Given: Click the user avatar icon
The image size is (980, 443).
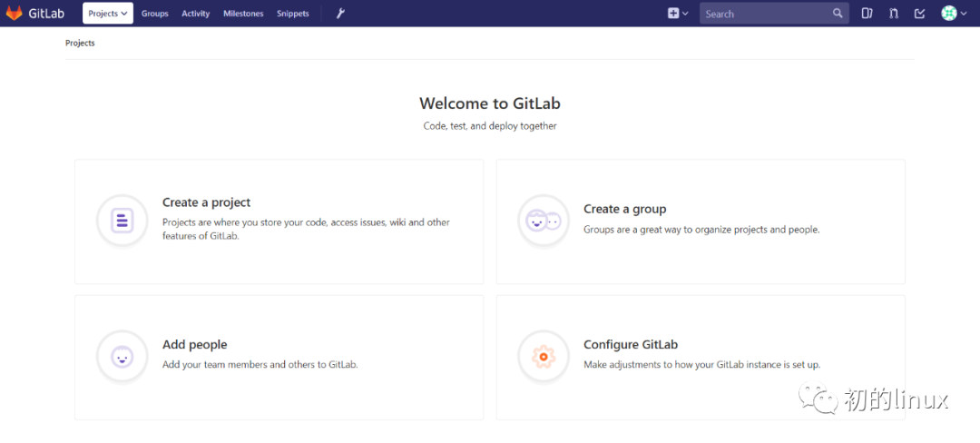Looking at the screenshot, I should coord(949,13).
